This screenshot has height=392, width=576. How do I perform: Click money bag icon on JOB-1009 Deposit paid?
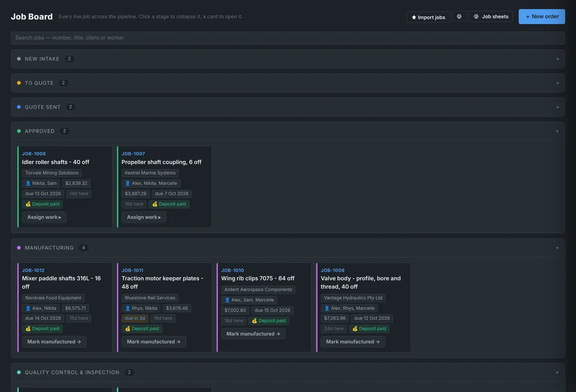355,329
